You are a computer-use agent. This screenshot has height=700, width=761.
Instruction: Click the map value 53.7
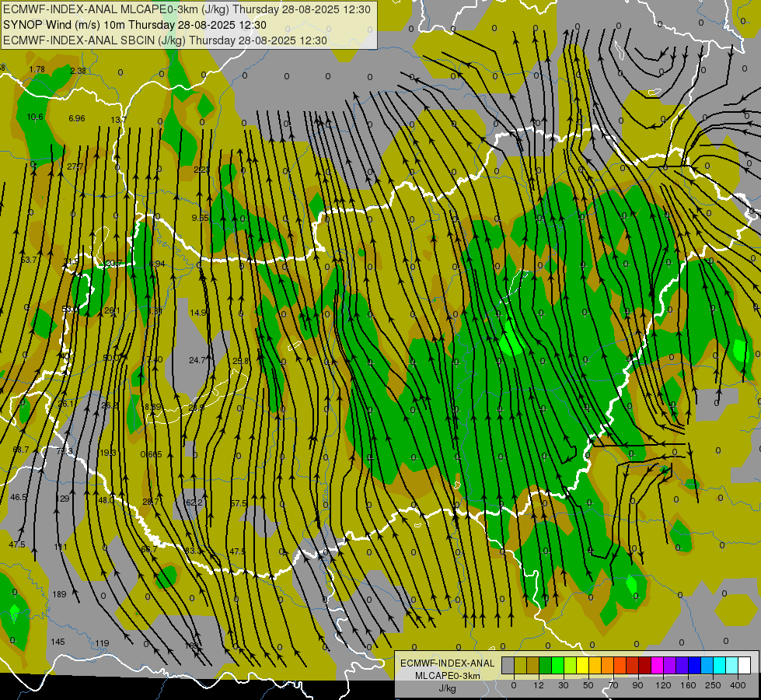click(28, 261)
